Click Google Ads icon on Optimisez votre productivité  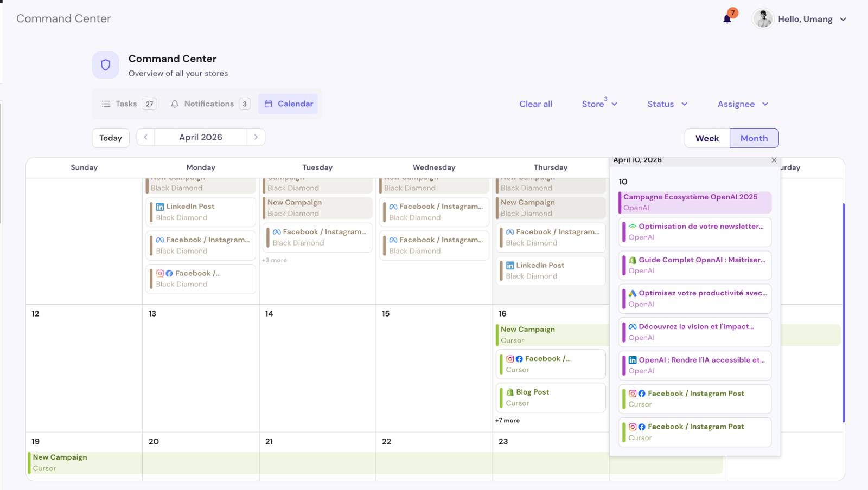click(x=633, y=293)
